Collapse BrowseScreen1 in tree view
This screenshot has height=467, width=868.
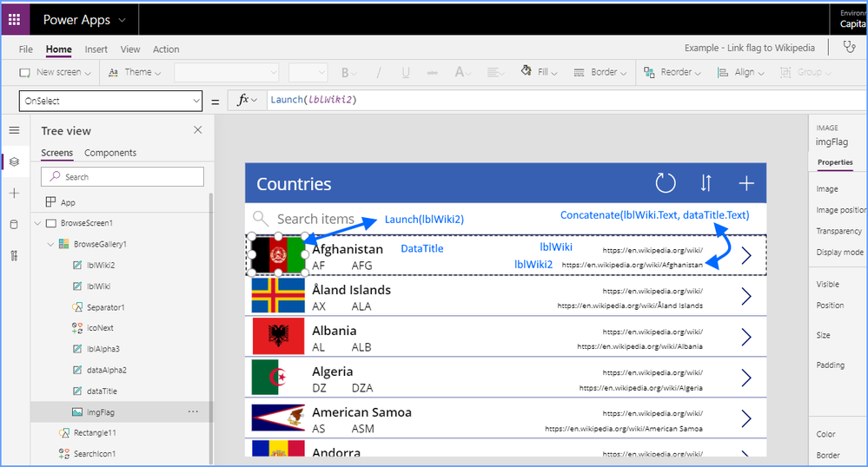click(x=37, y=223)
